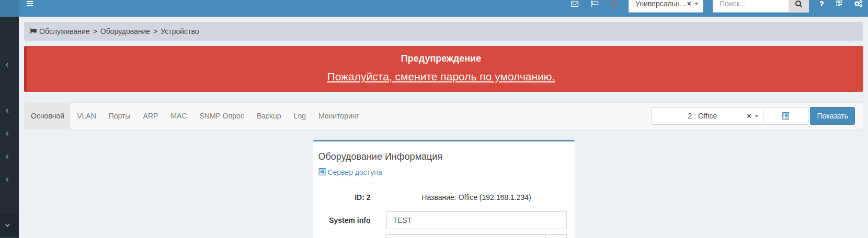
Task: Open the red bell notifications
Action: 614,4
